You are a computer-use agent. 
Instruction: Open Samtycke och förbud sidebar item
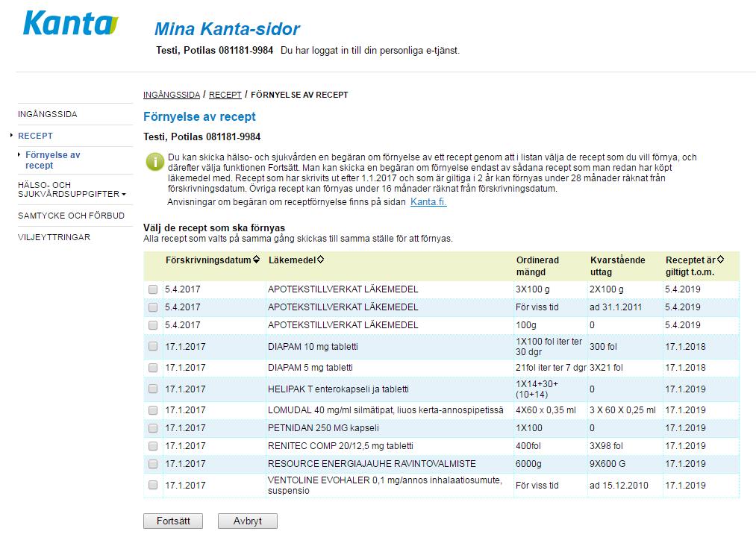[x=71, y=216]
